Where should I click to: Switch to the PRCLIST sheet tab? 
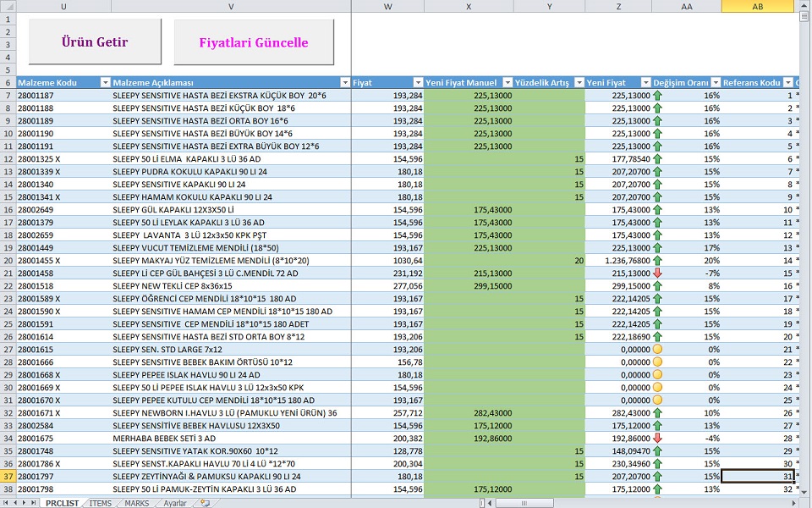(x=62, y=503)
